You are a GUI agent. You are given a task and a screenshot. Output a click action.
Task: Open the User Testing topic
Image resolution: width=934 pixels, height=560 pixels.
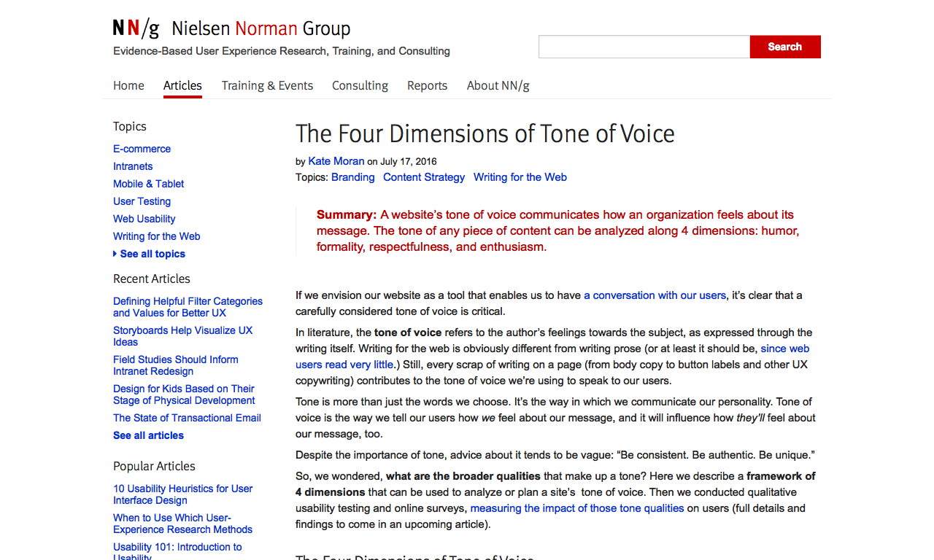pos(142,201)
